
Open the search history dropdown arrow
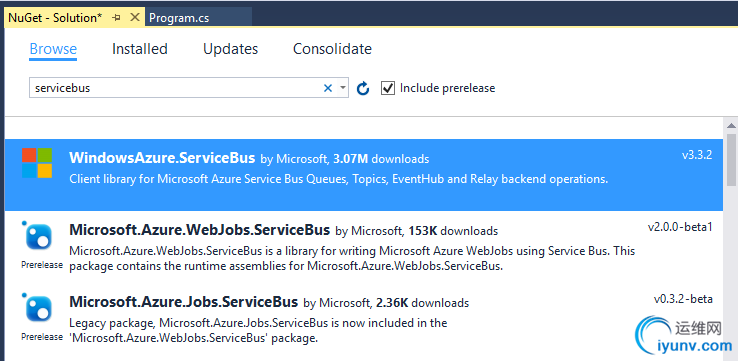(343, 88)
